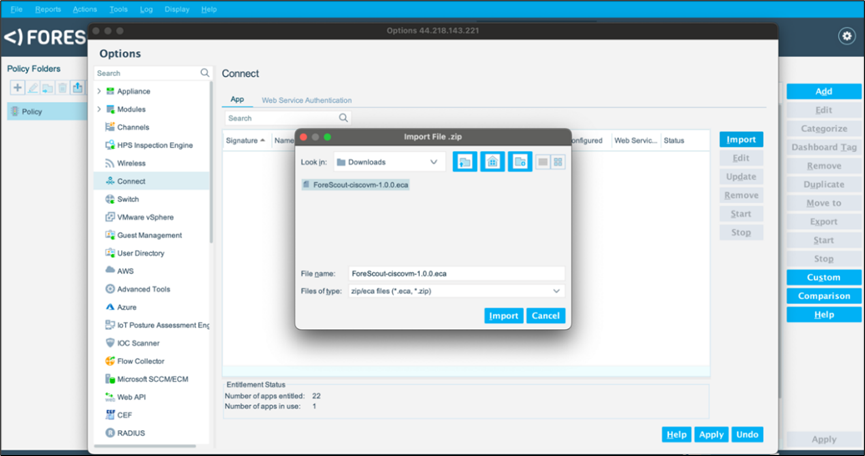865x456 pixels.
Task: Click the Status column header
Action: (x=674, y=141)
